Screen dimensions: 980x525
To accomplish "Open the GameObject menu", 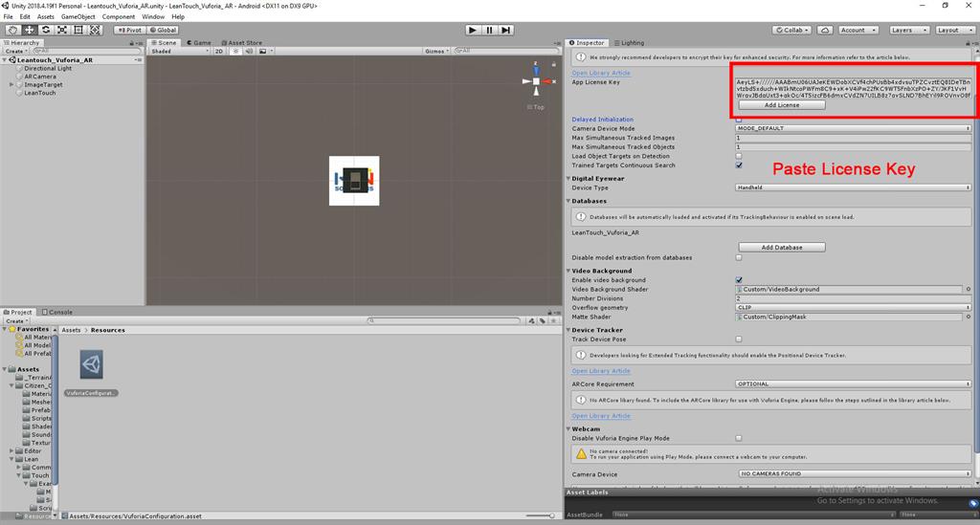I will click(78, 17).
